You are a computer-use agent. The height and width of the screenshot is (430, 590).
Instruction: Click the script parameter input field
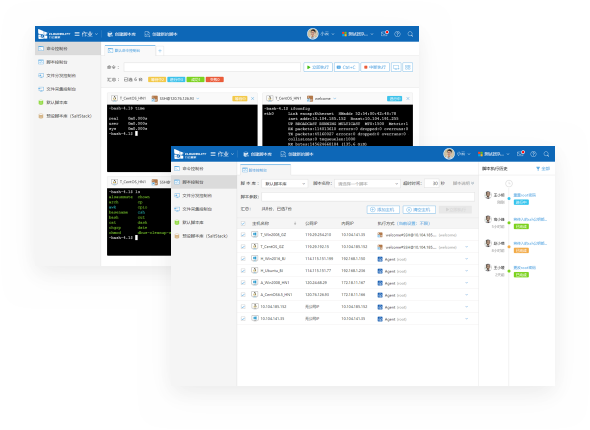368,197
